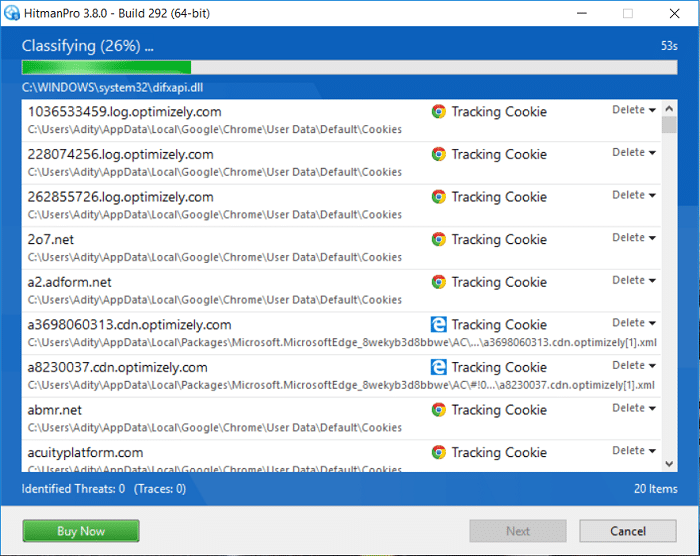700x556 pixels.
Task: Click Chrome icon in acuityplatform.com row
Action: pyautogui.click(x=438, y=452)
